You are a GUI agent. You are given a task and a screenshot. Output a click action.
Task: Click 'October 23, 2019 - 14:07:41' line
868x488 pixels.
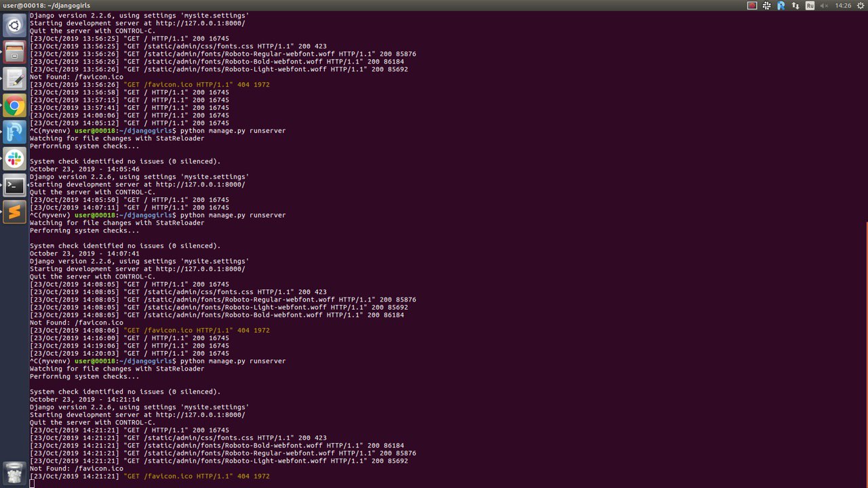(85, 253)
